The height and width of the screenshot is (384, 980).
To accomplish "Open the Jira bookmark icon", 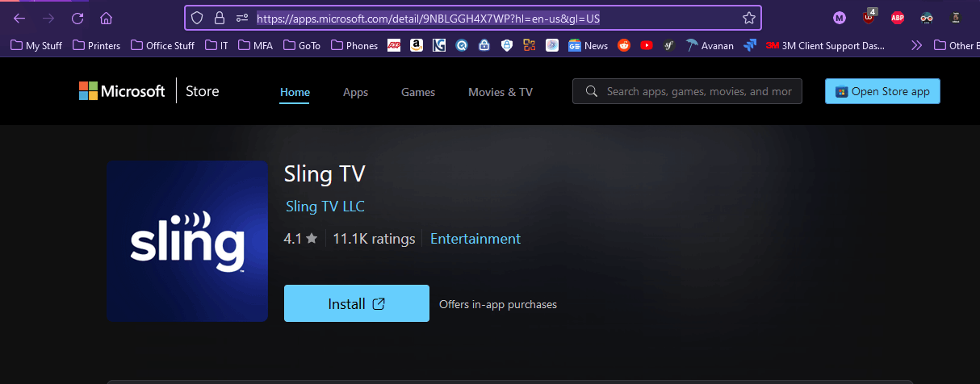I will 751,45.
